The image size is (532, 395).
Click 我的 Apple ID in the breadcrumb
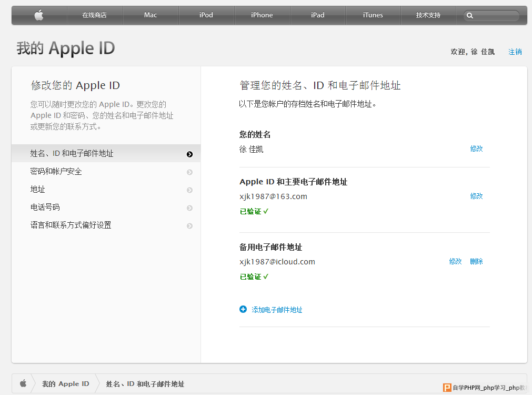(x=65, y=384)
